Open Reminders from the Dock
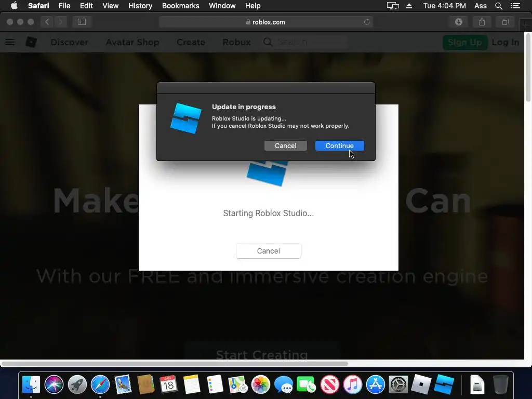Viewport: 532px width, 399px height. pos(215,384)
